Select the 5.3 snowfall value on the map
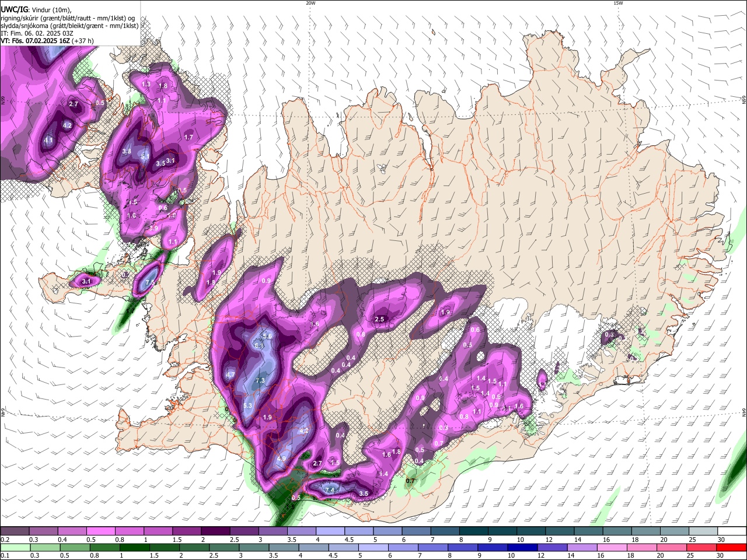Screen dimensions: 747x560 247,405
